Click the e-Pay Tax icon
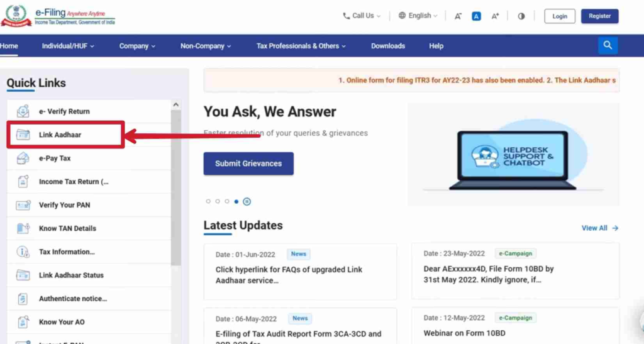The image size is (644, 344). [23, 158]
